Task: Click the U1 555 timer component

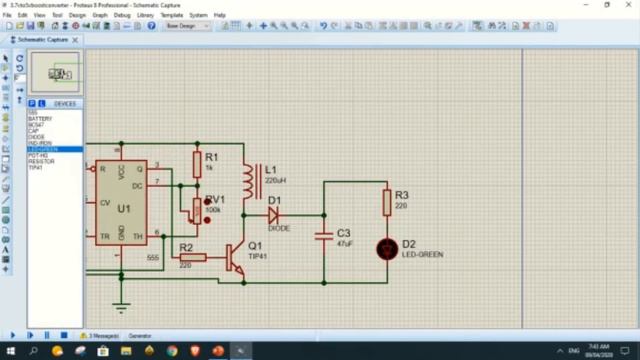Action: pyautogui.click(x=121, y=203)
